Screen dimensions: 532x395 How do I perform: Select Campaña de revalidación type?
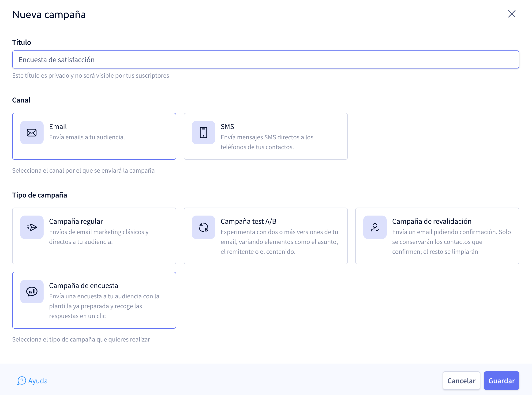click(437, 236)
